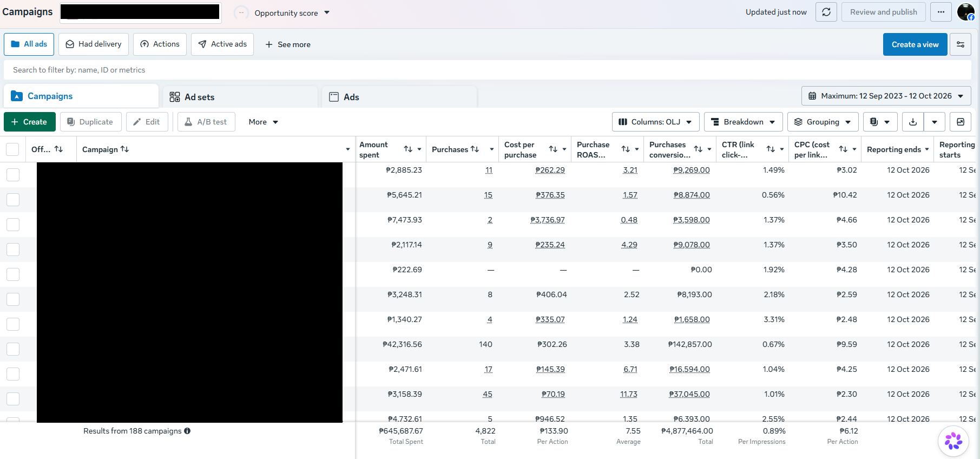Select the Had delivery view
This screenshot has width=980, height=459.
94,44
